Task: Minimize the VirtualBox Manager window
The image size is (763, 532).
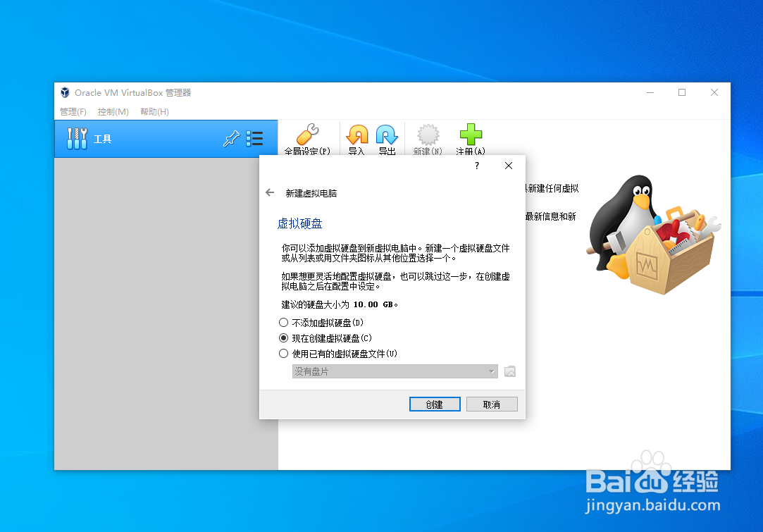Action: click(650, 92)
